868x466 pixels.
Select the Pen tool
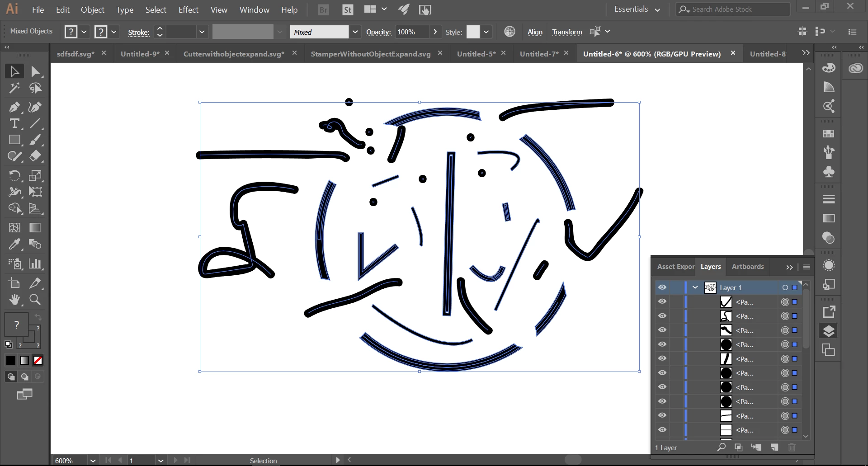coord(14,107)
